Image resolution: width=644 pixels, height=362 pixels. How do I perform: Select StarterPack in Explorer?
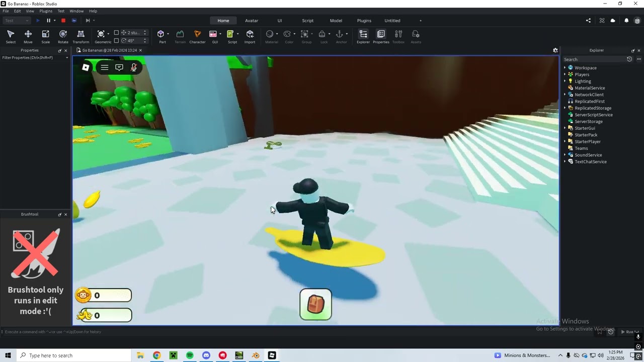pos(586,135)
